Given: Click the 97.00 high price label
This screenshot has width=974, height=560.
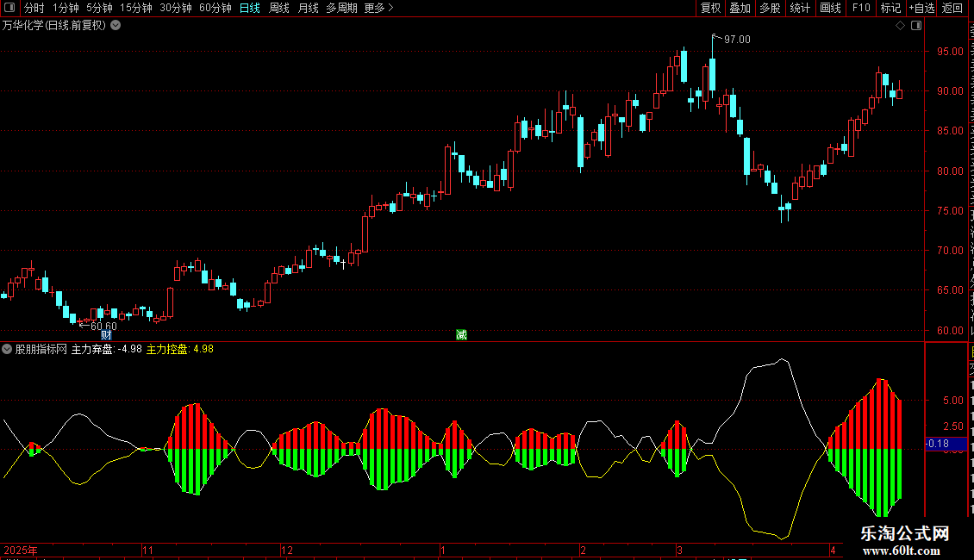Looking at the screenshot, I should pos(737,39).
